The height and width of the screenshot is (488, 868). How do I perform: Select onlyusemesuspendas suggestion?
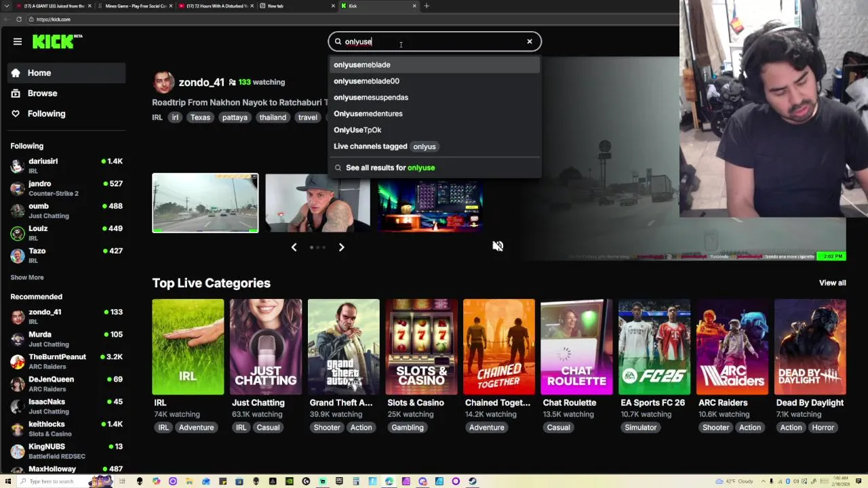(x=435, y=97)
